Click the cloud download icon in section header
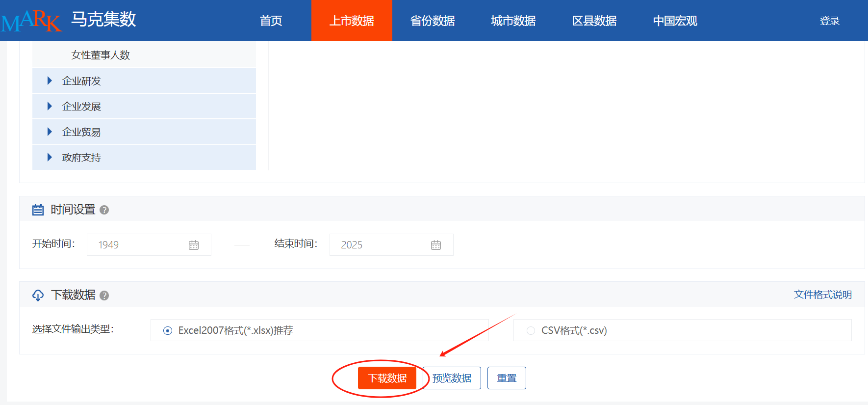This screenshot has width=868, height=405. point(38,295)
